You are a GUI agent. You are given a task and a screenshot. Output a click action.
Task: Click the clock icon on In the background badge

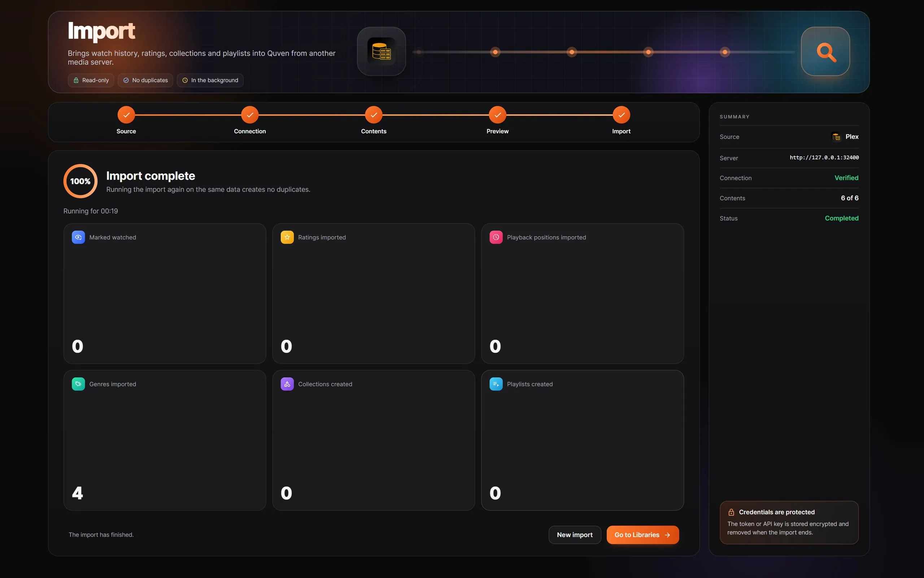pos(185,80)
